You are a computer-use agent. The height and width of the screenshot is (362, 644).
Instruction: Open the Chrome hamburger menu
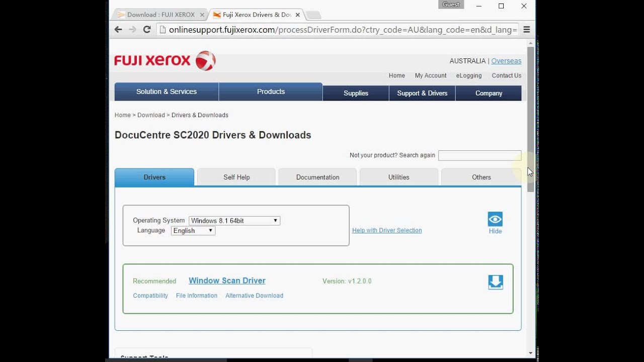tap(527, 30)
